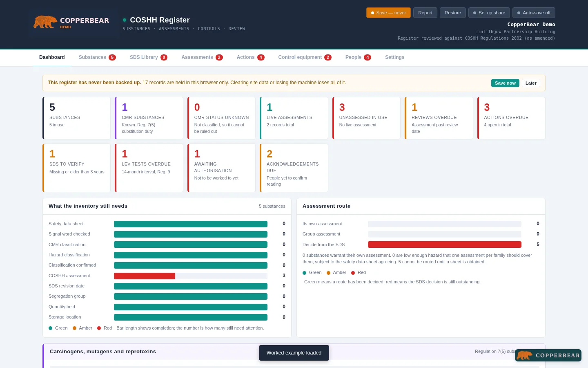The image size is (588, 368).
Task: Open the Live Assessments card
Action: (x=294, y=118)
